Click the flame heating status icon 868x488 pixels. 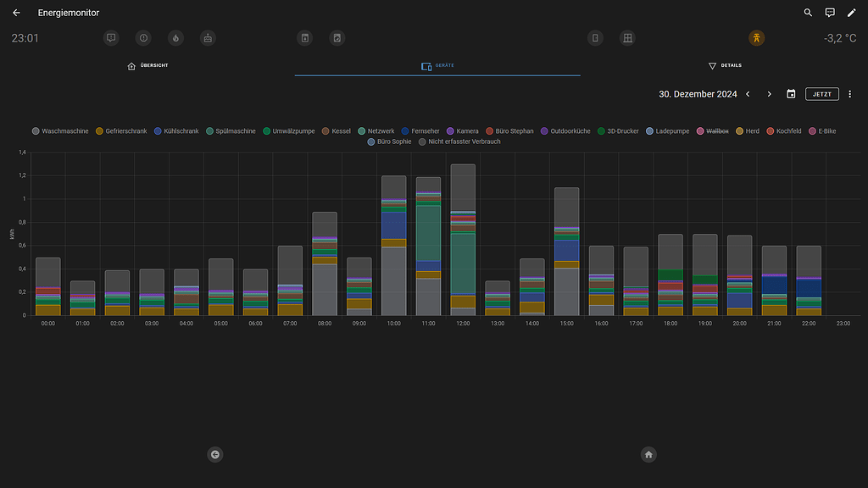(x=175, y=38)
